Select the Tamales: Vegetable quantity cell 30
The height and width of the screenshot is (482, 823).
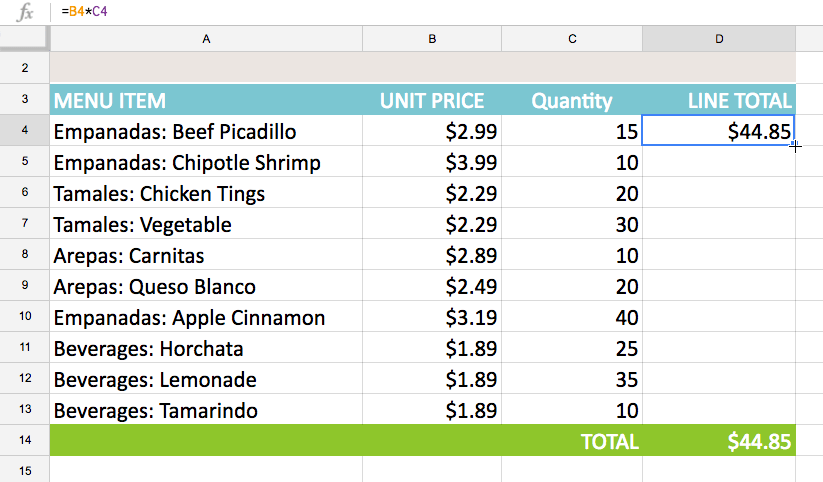572,224
